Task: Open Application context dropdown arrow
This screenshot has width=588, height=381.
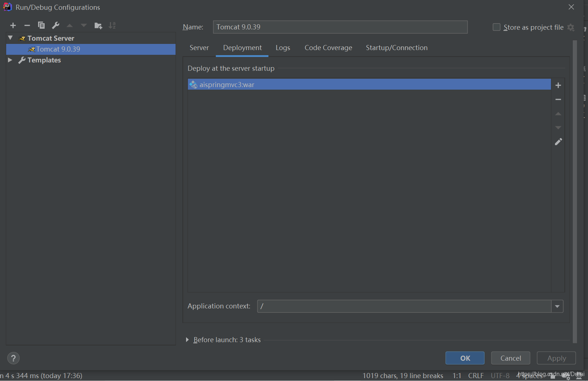Action: click(557, 306)
